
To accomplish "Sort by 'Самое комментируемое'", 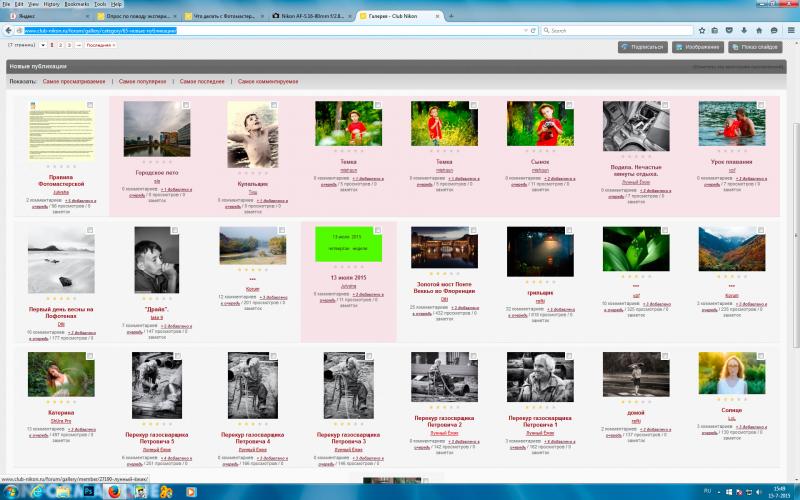I will tap(268, 82).
